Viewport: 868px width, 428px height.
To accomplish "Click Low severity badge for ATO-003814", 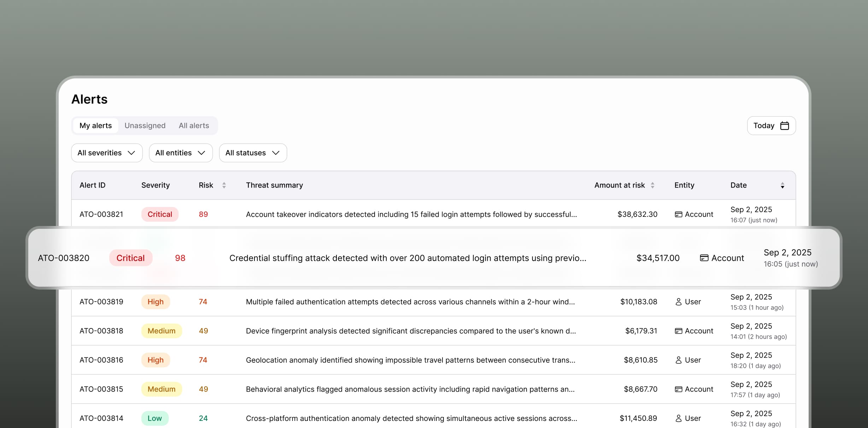I will [x=155, y=418].
